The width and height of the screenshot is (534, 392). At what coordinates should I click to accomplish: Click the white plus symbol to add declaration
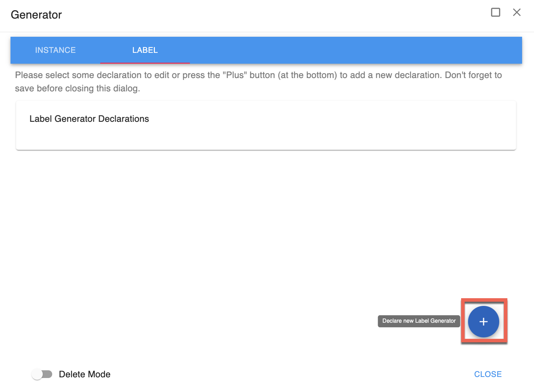pos(484,322)
